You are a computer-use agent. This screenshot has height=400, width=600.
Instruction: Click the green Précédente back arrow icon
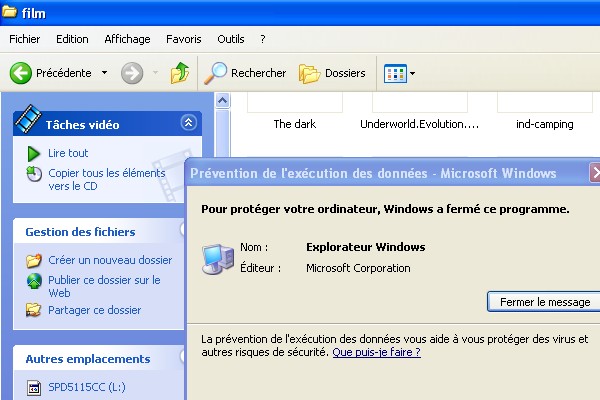click(x=20, y=73)
